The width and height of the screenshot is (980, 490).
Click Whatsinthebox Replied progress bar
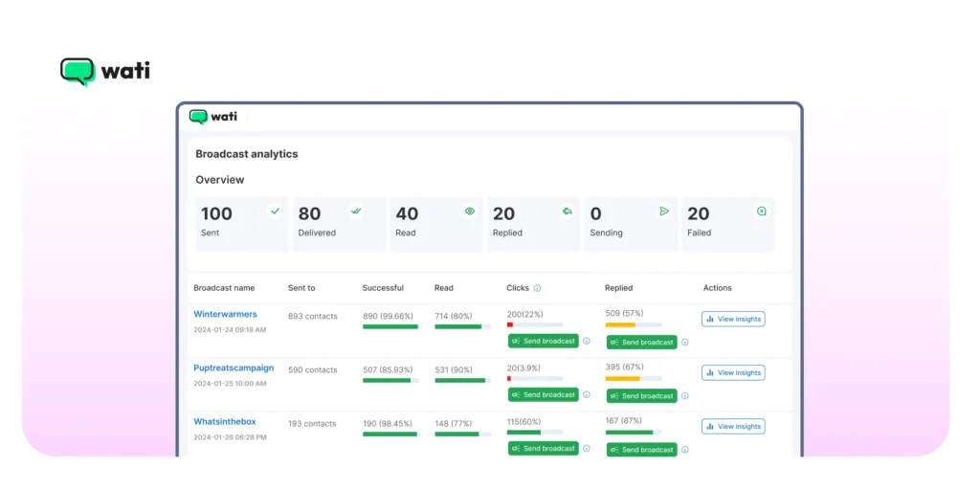coord(634,433)
